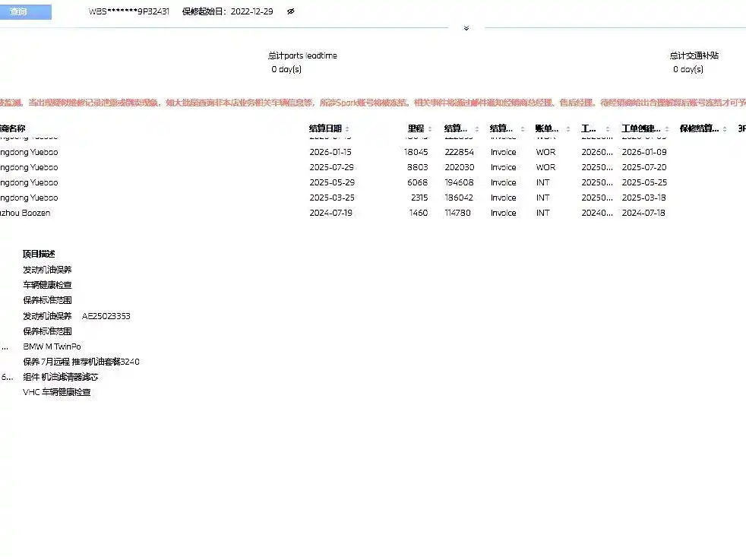
Task: Select the VHC 车辆健康检查 item
Action: pos(57,392)
